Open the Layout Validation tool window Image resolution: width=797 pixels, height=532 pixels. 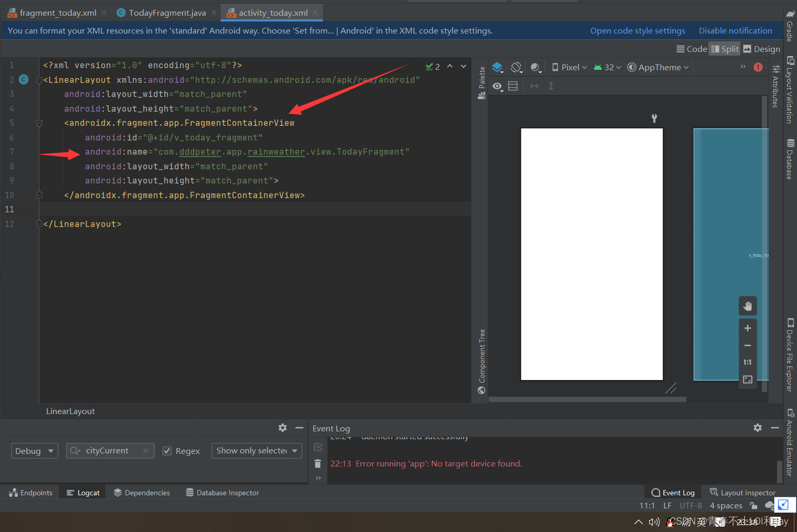pos(790,90)
